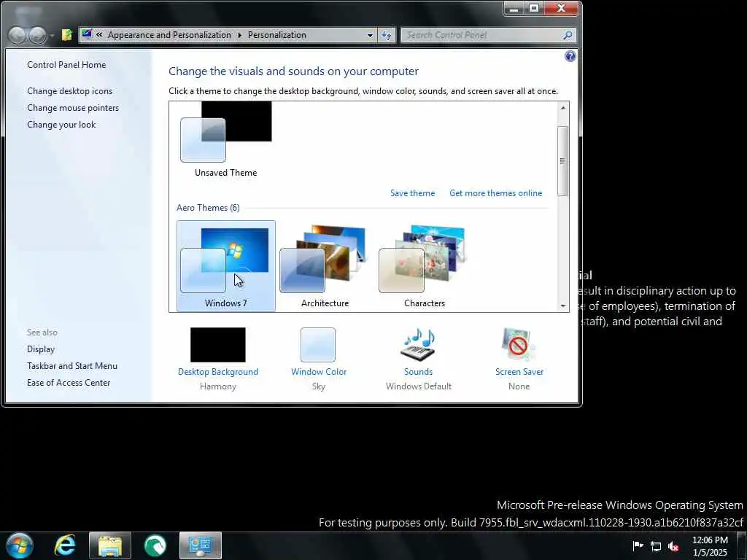Open Ease of Access Center link
The image size is (747, 560).
[69, 383]
